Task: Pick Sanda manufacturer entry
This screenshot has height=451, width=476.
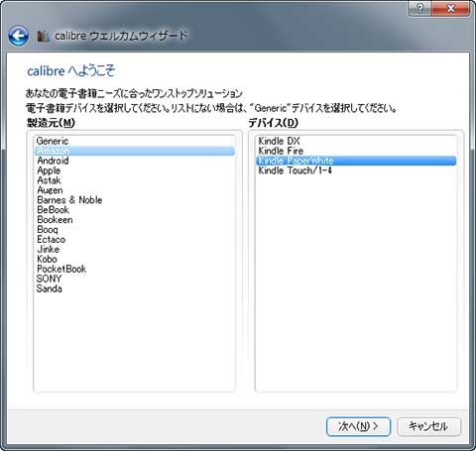Action: coord(134,288)
